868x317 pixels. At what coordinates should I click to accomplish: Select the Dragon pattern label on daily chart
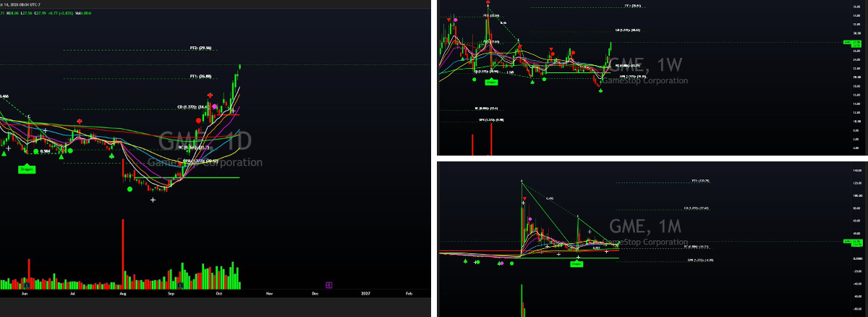27,169
